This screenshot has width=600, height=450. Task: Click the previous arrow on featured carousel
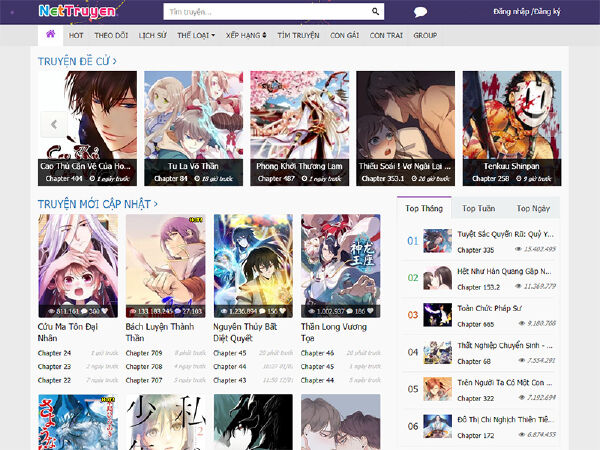click(x=54, y=124)
